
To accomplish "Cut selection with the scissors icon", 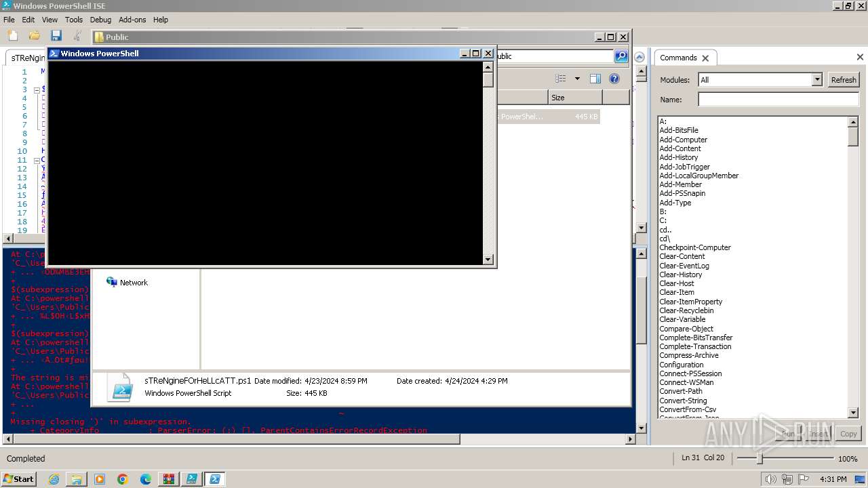I will 77,36.
